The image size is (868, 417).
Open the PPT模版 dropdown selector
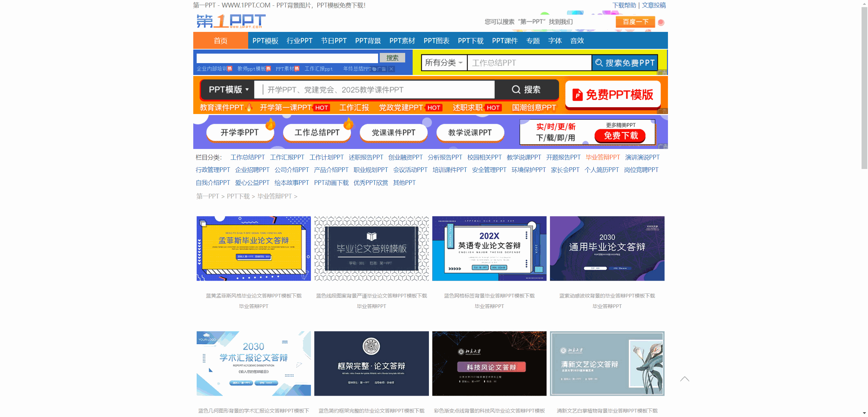(x=228, y=90)
